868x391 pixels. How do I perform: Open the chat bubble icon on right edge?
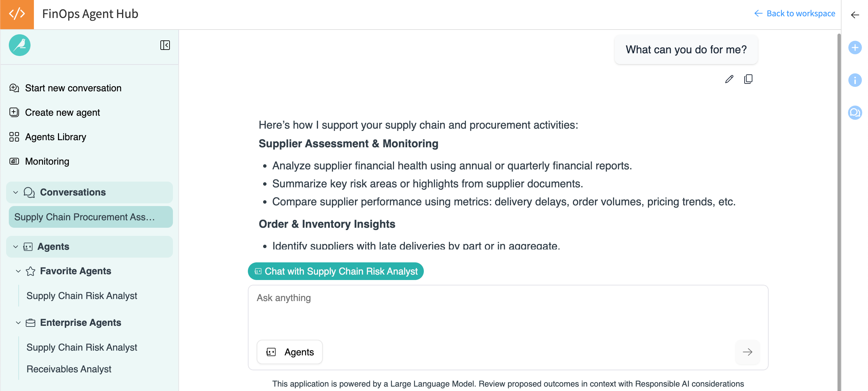point(855,112)
